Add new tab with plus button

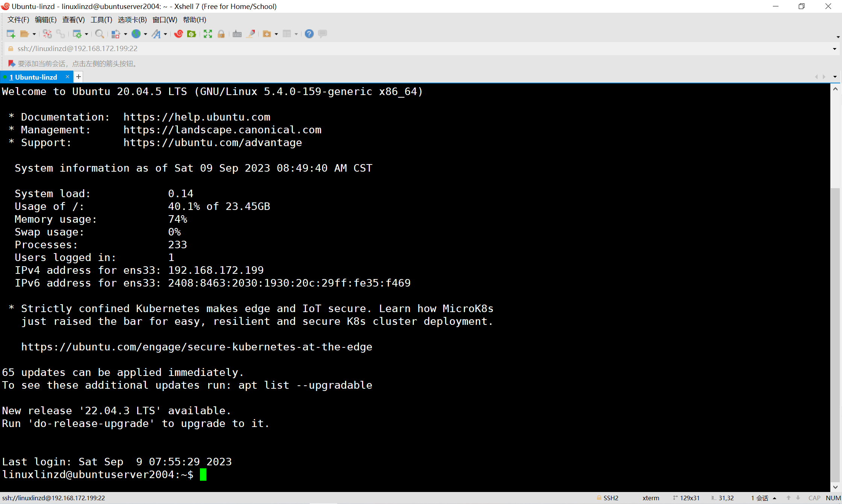coord(78,77)
